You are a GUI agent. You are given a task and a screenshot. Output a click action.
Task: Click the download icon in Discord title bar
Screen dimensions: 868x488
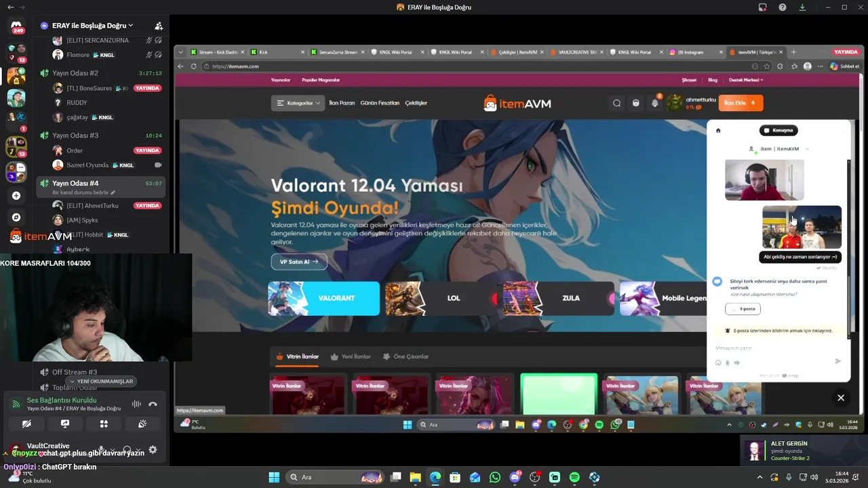tap(802, 7)
